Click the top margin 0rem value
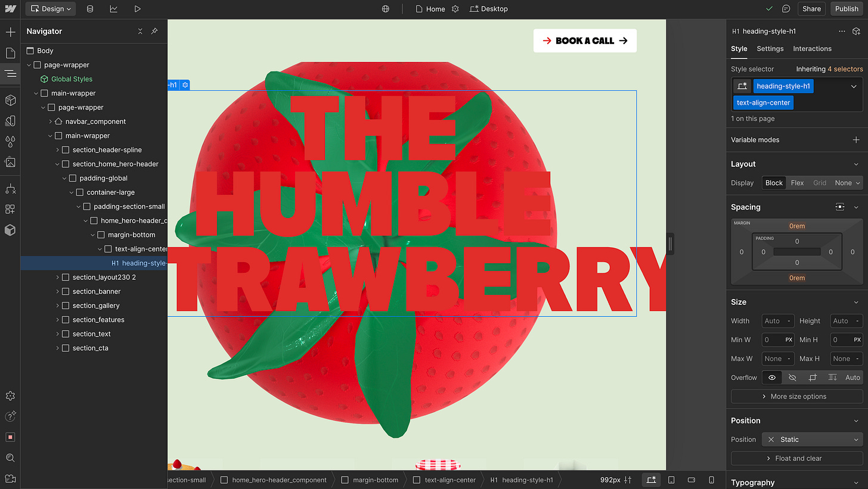868x489 pixels. pyautogui.click(x=797, y=226)
